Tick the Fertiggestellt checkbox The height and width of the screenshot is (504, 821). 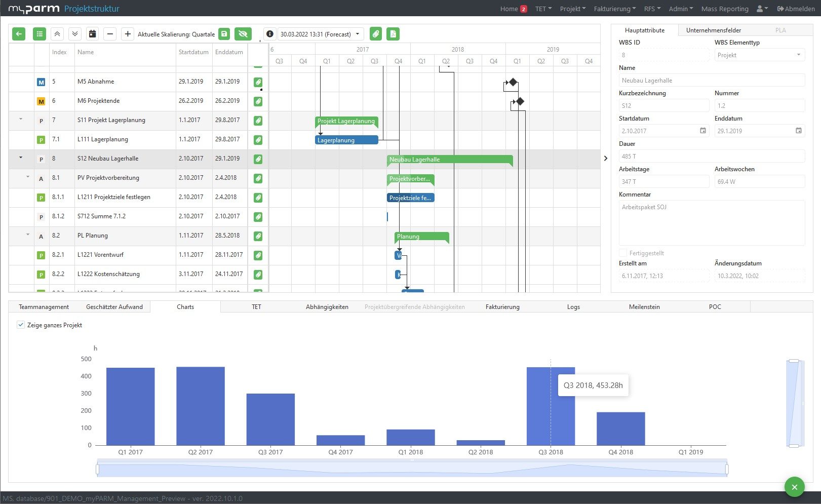[x=622, y=253]
